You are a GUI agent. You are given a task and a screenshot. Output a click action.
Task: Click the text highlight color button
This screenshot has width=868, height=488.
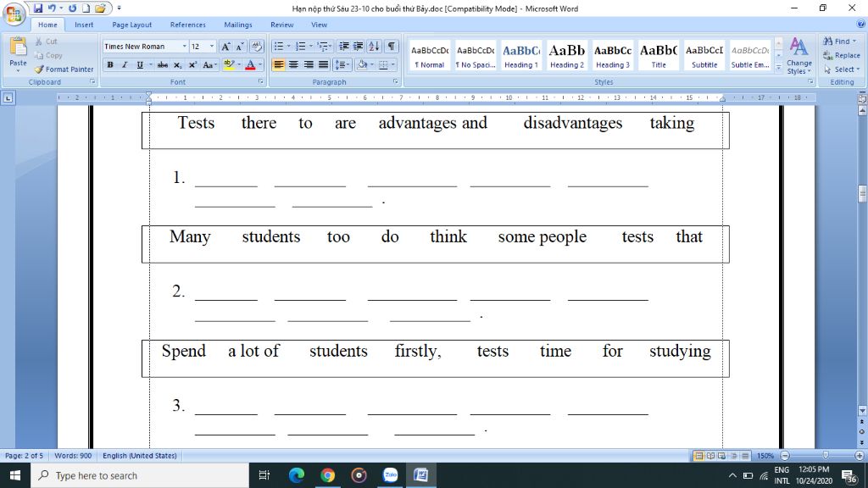[229, 64]
